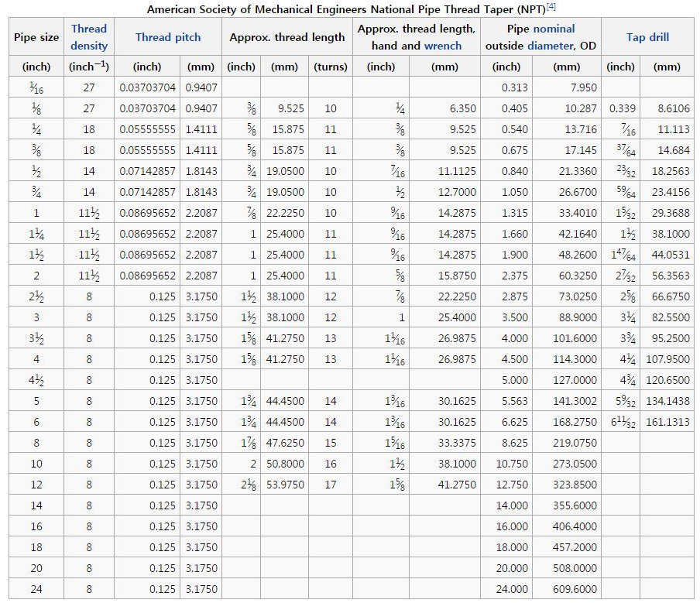The image size is (700, 603).
Task: Click the 17.145 outside diameter cell
Action: [567, 150]
